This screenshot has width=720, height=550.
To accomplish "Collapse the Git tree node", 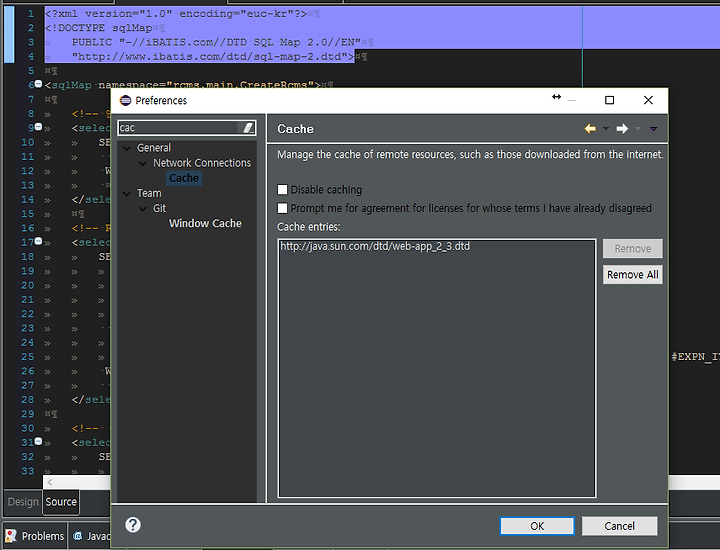I will pos(143,209).
